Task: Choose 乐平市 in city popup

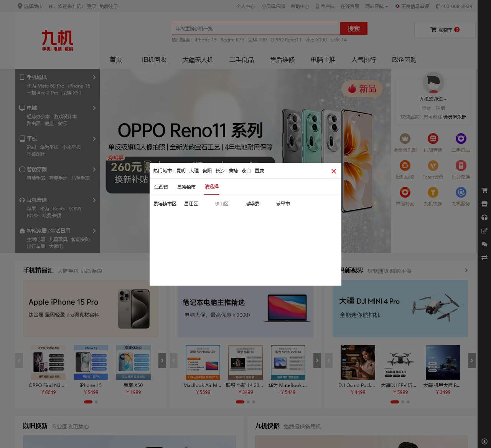Action: pos(283,204)
